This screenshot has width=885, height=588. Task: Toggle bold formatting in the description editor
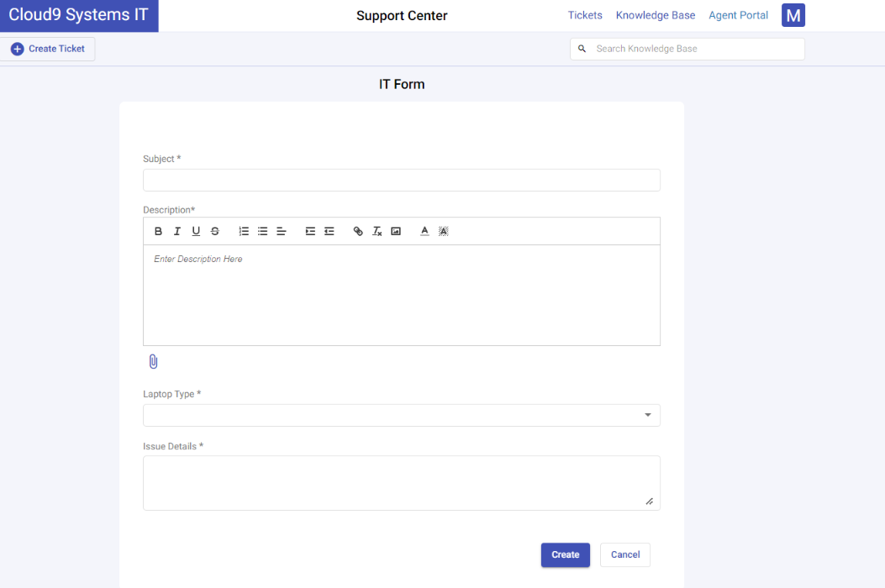click(158, 231)
